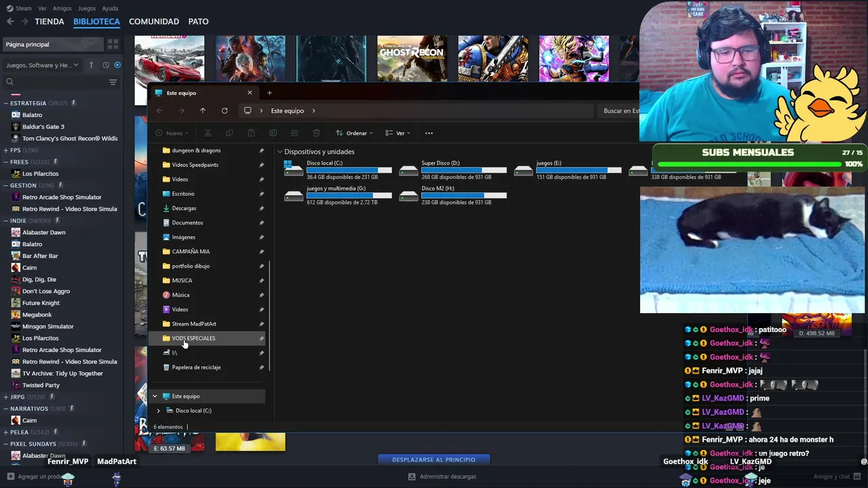Open Steam COMUNIDAD tab
Viewport: 868px width, 488px height.
pos(154,22)
